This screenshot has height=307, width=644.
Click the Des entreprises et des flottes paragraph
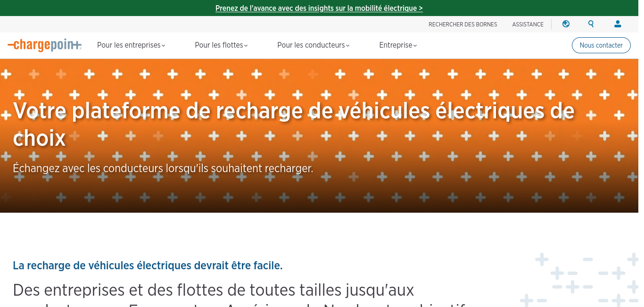[x=240, y=295]
